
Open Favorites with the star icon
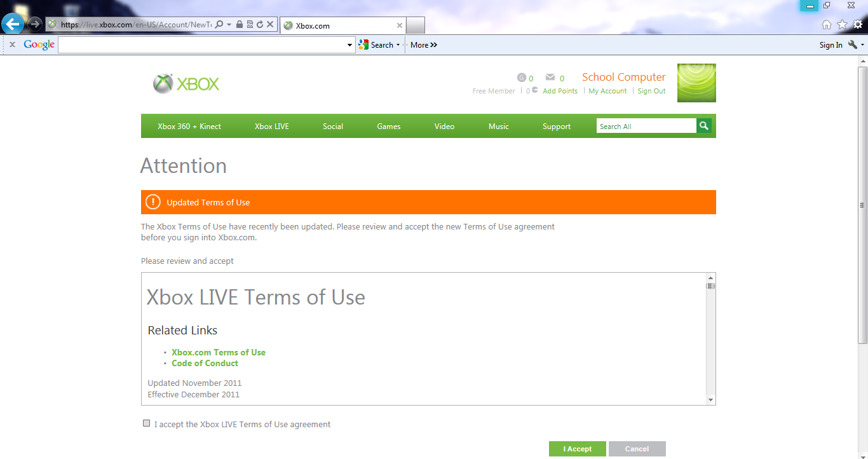tap(842, 24)
